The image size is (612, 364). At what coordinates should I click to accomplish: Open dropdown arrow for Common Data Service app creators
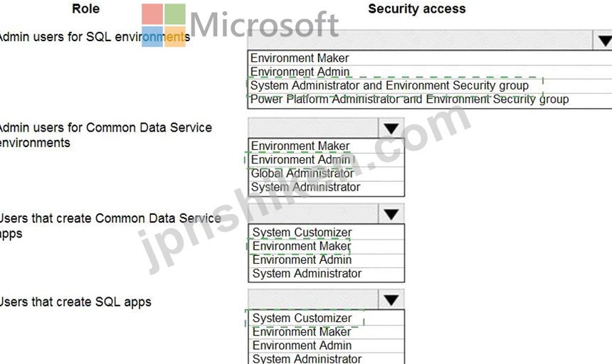(391, 214)
